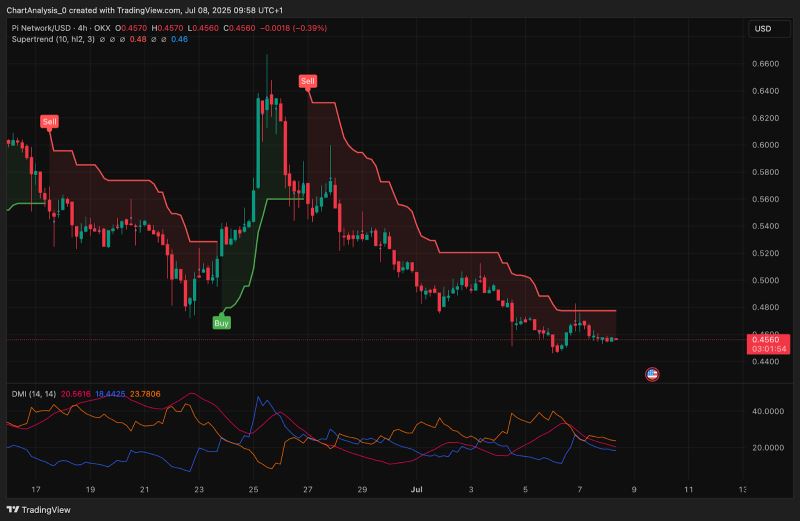800x521 pixels.
Task: Click the blue Supertrend value 0.46
Action: (179, 38)
